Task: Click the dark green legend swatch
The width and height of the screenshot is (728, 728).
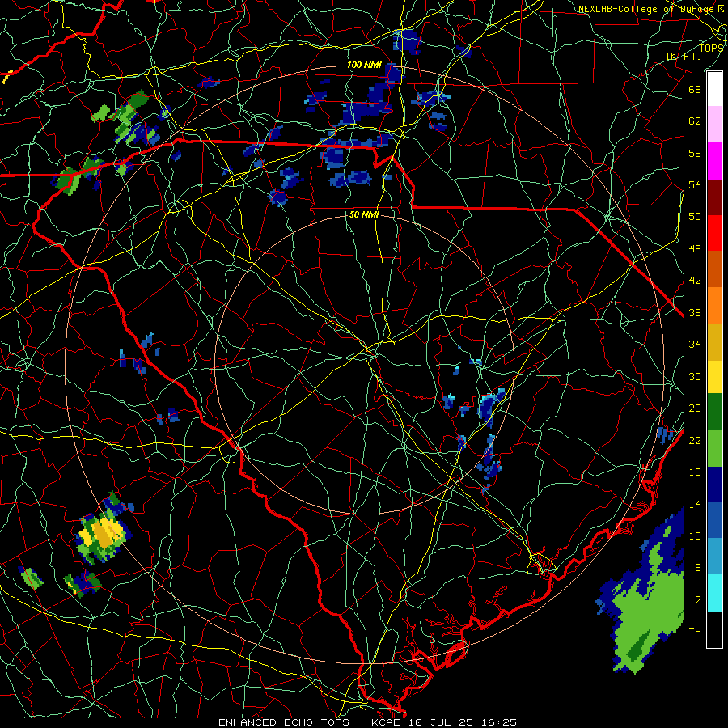Action: [x=714, y=412]
